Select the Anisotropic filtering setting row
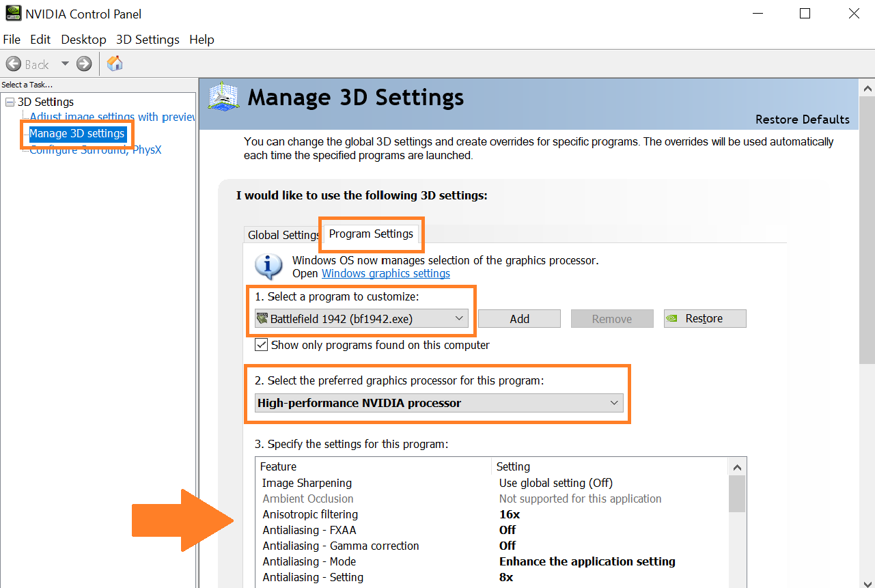Viewport: 875px width, 588px height. (310, 514)
